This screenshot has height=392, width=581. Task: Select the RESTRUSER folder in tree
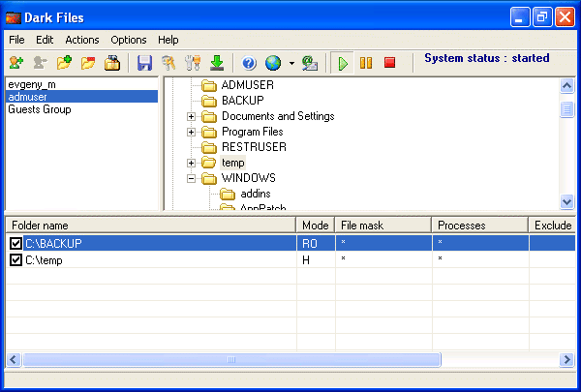pyautogui.click(x=254, y=147)
